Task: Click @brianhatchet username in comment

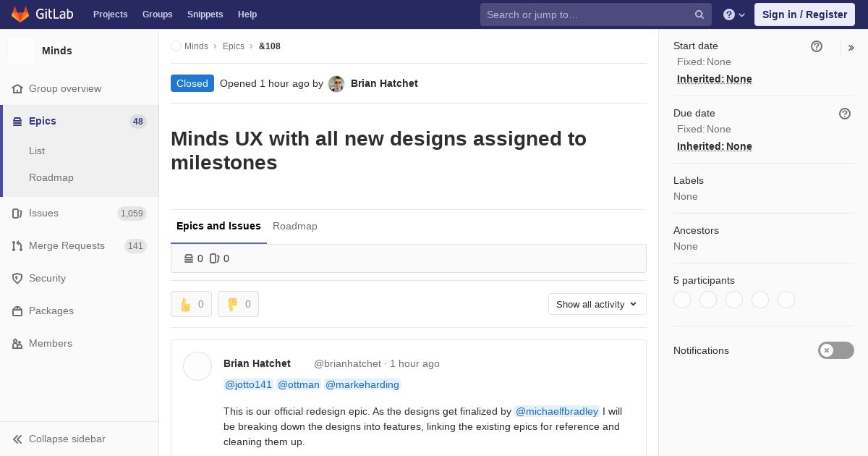Action: coord(347,363)
